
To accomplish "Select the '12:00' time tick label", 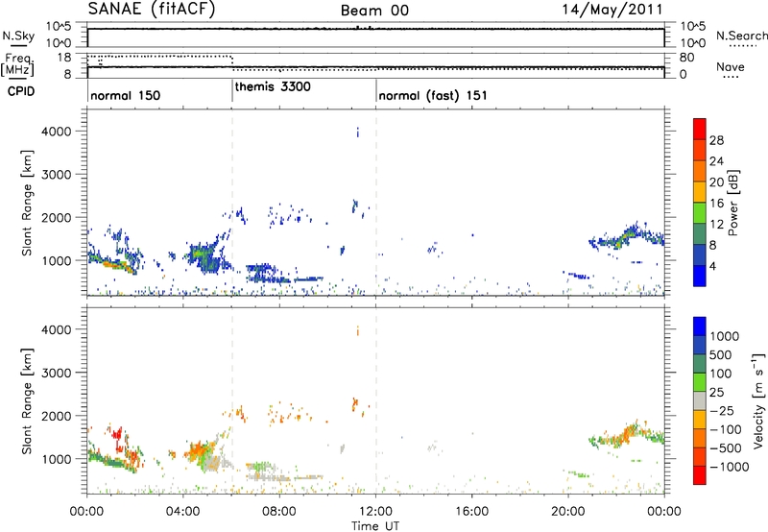I will [x=375, y=512].
